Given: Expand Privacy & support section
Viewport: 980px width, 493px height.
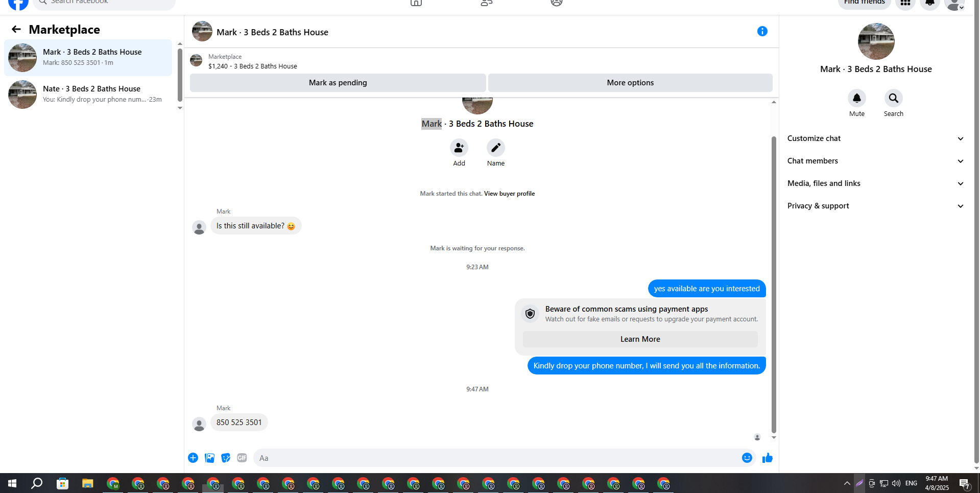Looking at the screenshot, I should coord(875,206).
